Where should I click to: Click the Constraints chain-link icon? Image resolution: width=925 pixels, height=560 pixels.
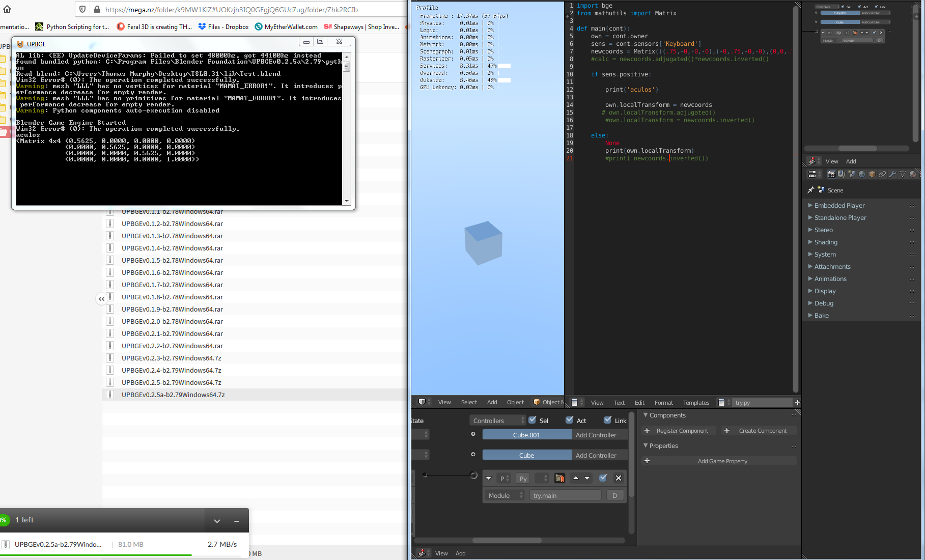[882, 174]
